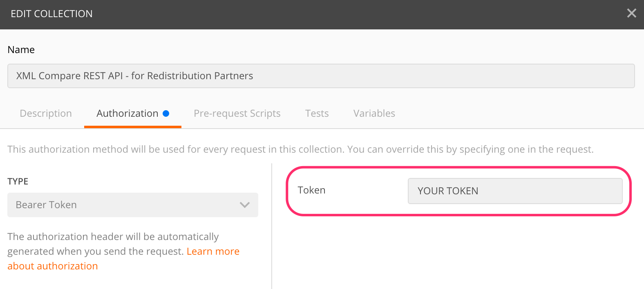Click the orange underline beneath Authorization tab
The height and width of the screenshot is (289, 644).
[132, 127]
